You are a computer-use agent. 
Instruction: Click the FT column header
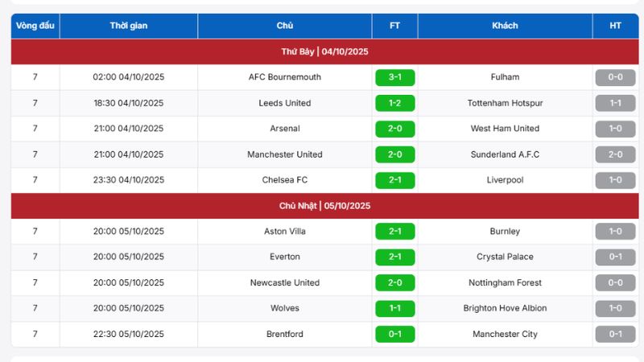tap(394, 26)
